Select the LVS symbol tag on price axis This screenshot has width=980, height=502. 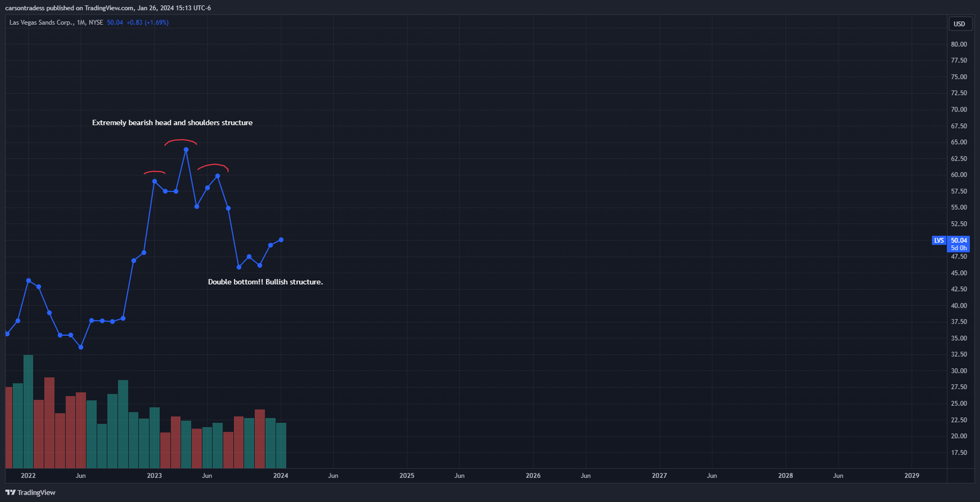[939, 240]
